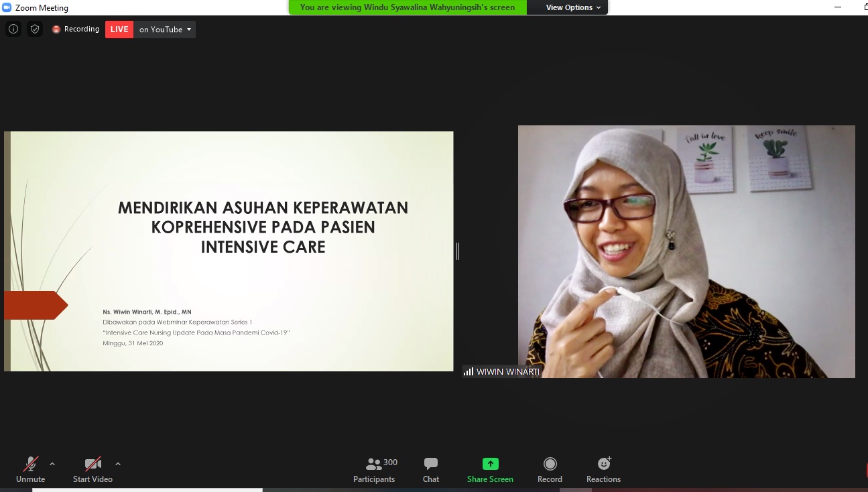Screen dimensions: 868x492
Task: Click the meeting information icon
Action: click(x=13, y=29)
